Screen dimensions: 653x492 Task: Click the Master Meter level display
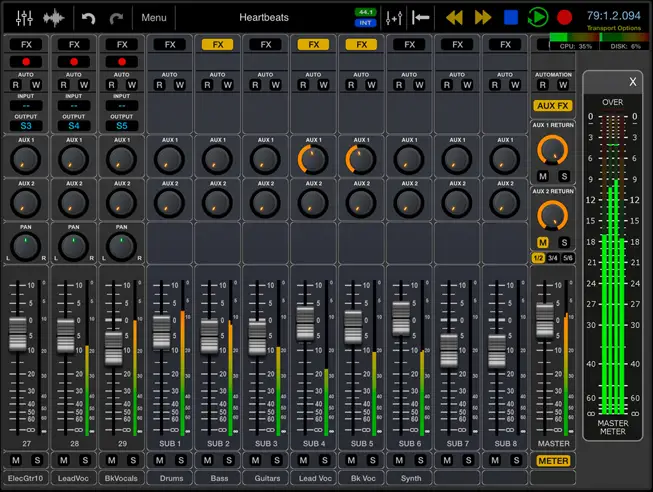tap(612, 265)
